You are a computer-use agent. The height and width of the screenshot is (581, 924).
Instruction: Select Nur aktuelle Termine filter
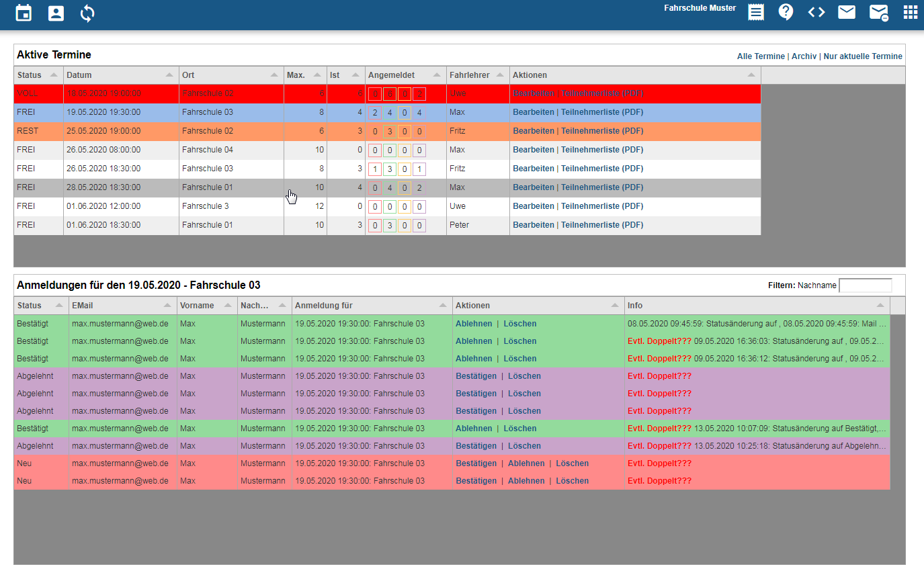pyautogui.click(x=863, y=56)
